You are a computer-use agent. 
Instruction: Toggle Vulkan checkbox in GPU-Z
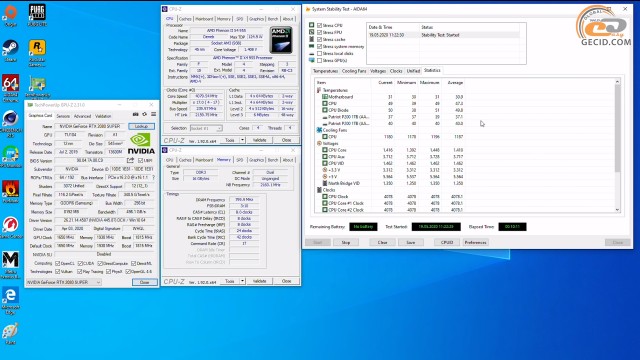pos(58,271)
